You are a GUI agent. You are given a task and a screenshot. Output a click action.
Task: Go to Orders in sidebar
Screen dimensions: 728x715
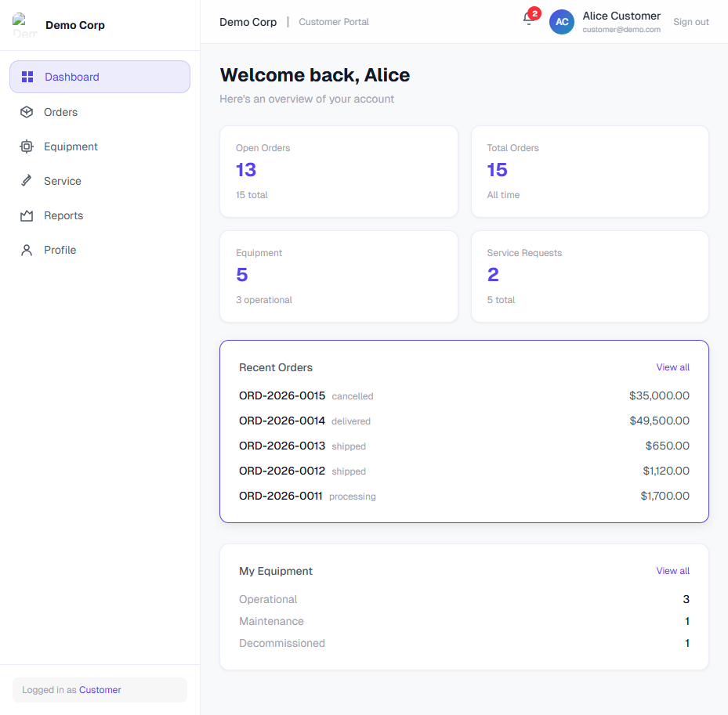(x=100, y=112)
